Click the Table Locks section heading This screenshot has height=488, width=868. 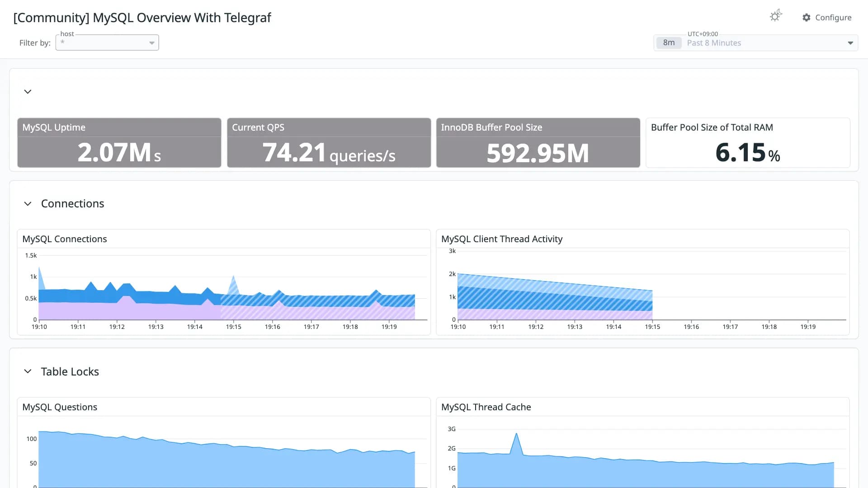point(70,371)
